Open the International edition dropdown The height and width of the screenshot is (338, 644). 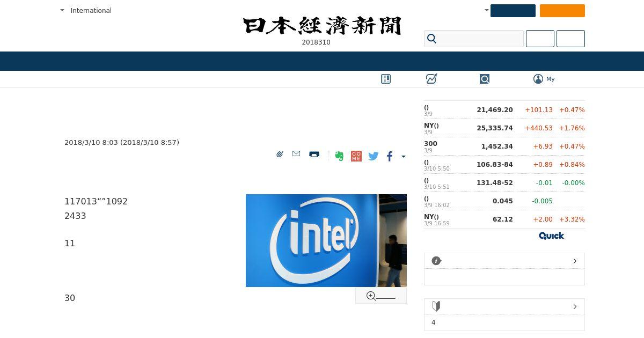coord(86,10)
